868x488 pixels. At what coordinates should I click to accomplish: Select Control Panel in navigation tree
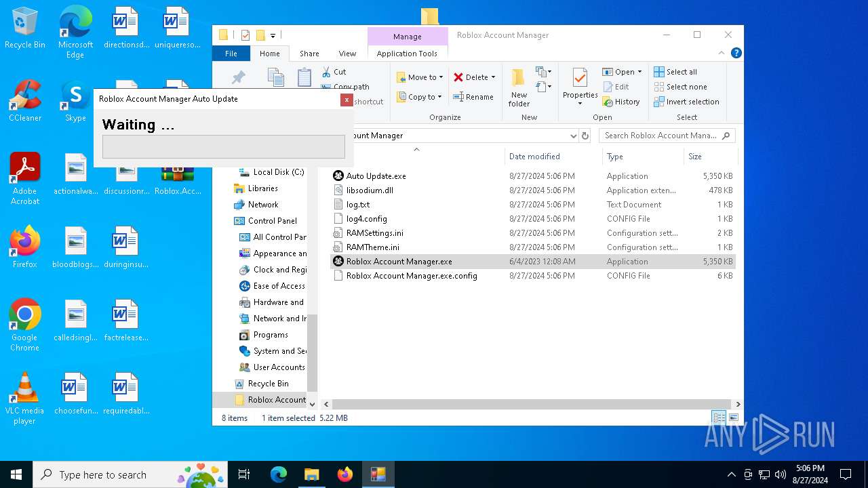tap(272, 221)
